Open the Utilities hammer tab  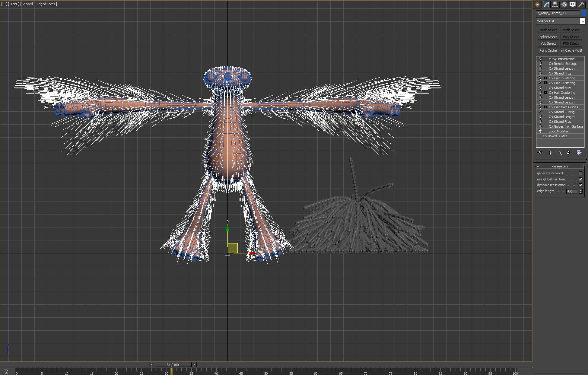click(x=581, y=4)
